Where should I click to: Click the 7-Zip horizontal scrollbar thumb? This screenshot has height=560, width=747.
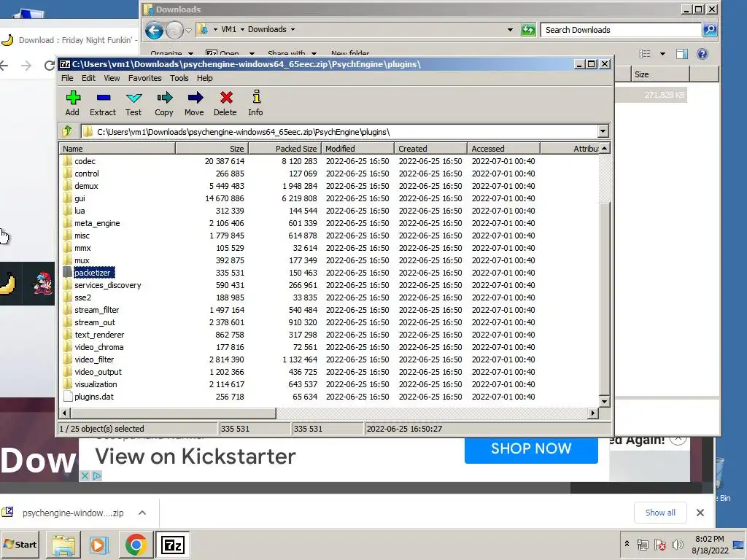point(174,413)
